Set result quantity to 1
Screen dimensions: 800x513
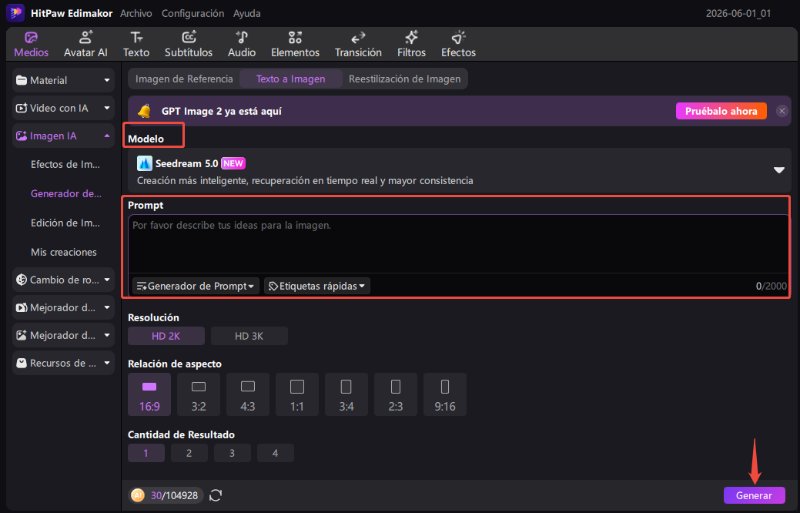coord(146,453)
